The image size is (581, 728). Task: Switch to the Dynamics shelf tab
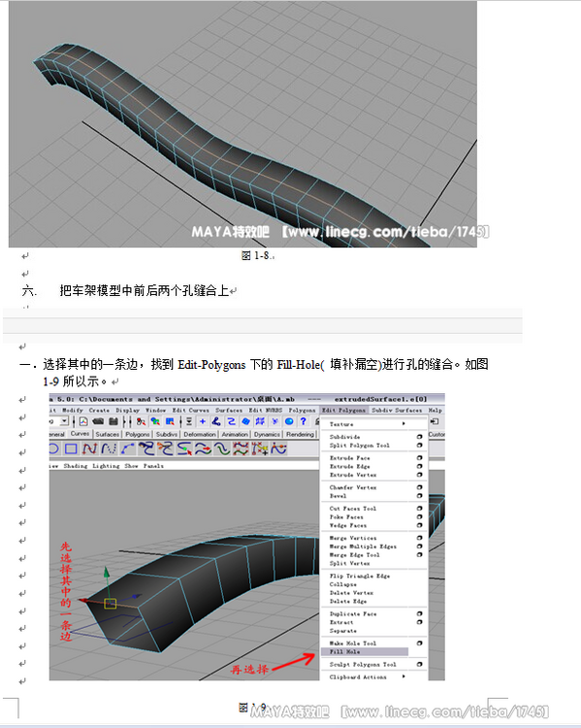click(267, 434)
